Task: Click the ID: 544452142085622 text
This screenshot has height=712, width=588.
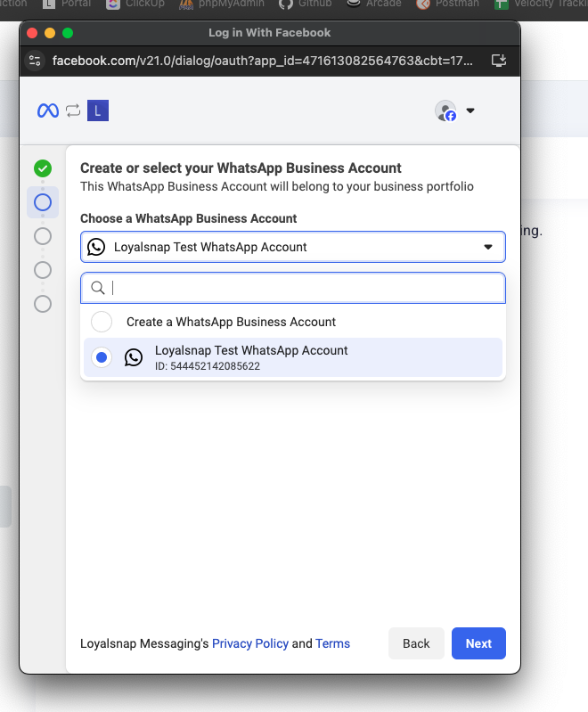Action: coord(208,366)
